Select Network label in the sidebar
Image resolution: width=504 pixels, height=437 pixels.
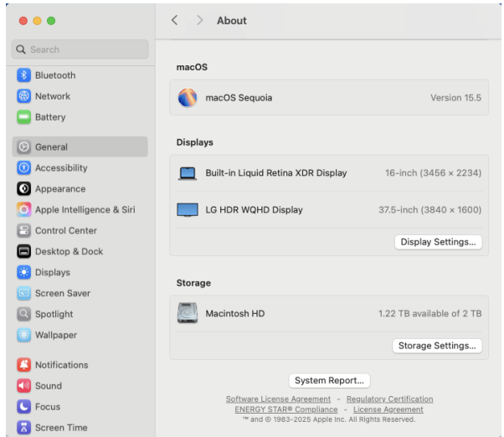(x=53, y=96)
